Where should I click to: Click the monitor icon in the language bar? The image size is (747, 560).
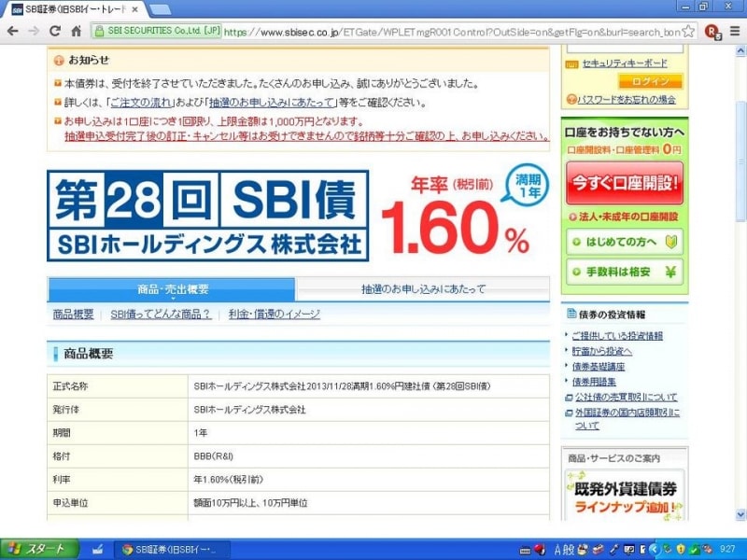(x=629, y=550)
